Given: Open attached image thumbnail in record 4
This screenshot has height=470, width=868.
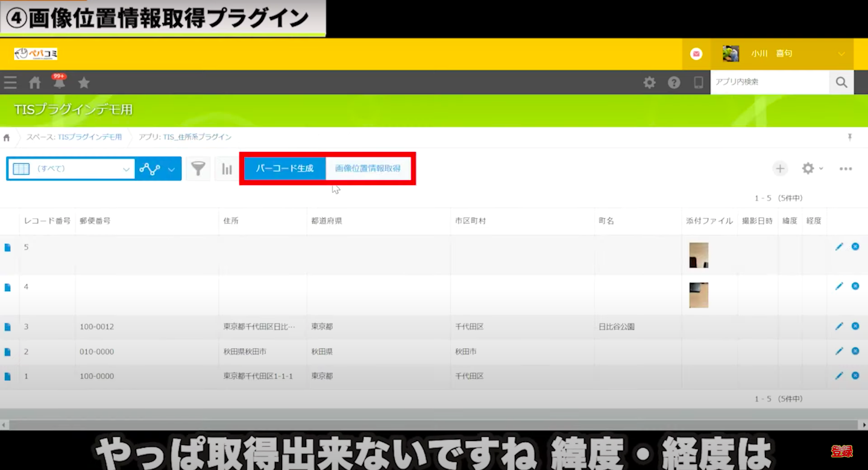Looking at the screenshot, I should pyautogui.click(x=699, y=295).
